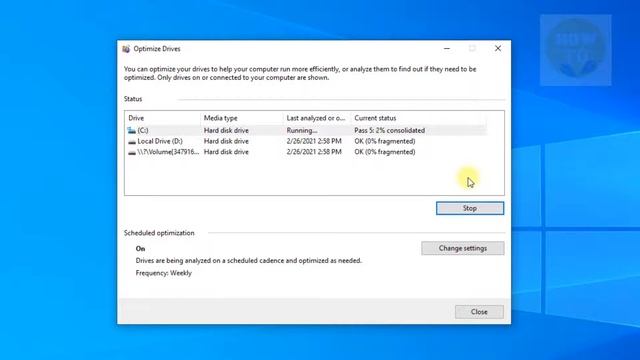Click the Close button at bottom

[x=479, y=312]
